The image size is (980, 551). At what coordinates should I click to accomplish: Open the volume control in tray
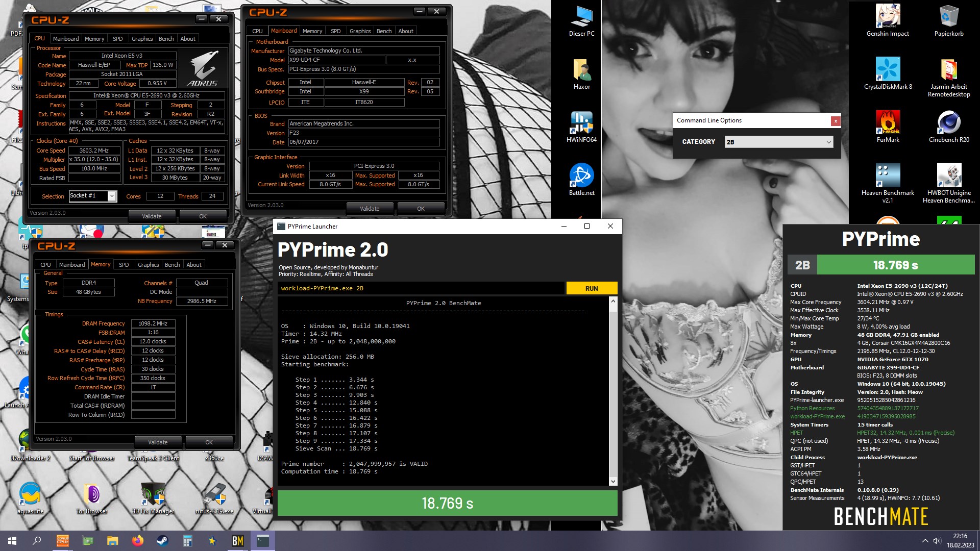(937, 541)
